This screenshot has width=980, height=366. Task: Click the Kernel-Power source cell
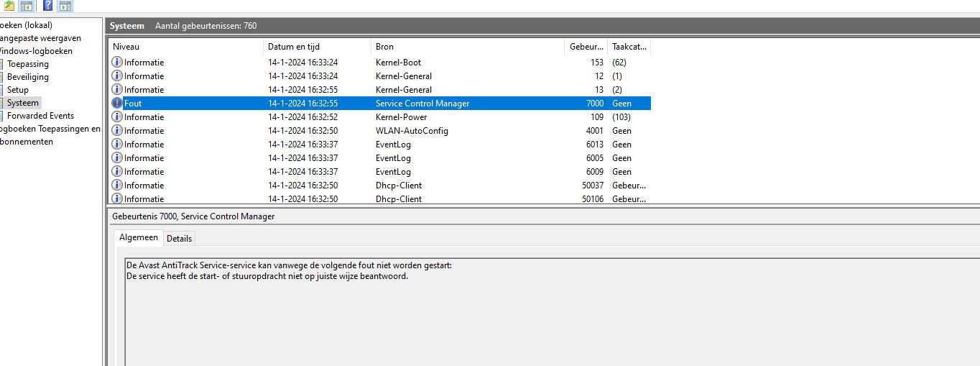click(x=401, y=117)
